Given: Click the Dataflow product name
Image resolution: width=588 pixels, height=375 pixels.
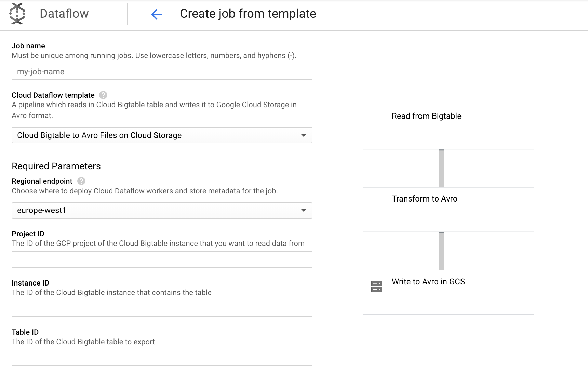Looking at the screenshot, I should coord(64,14).
